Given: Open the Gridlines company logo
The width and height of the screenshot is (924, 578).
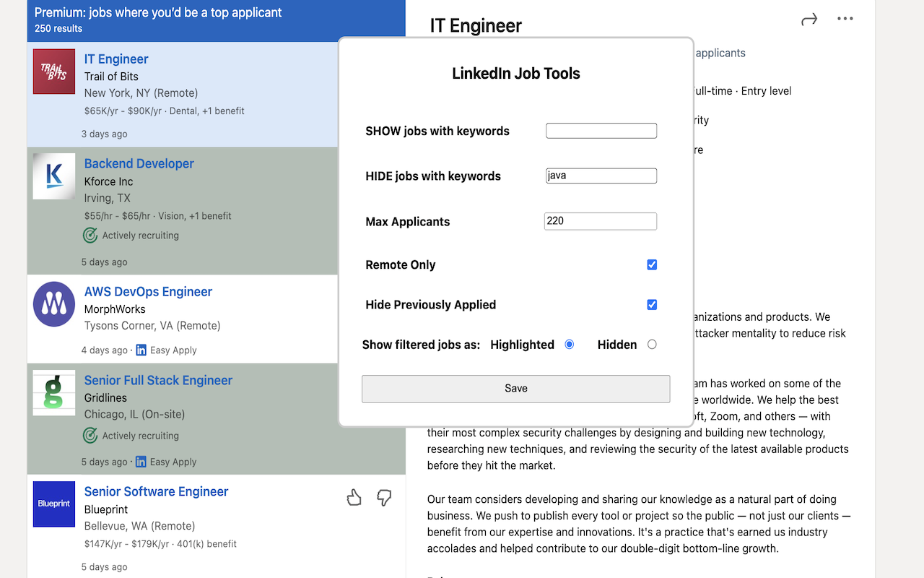Looking at the screenshot, I should click(x=54, y=393).
